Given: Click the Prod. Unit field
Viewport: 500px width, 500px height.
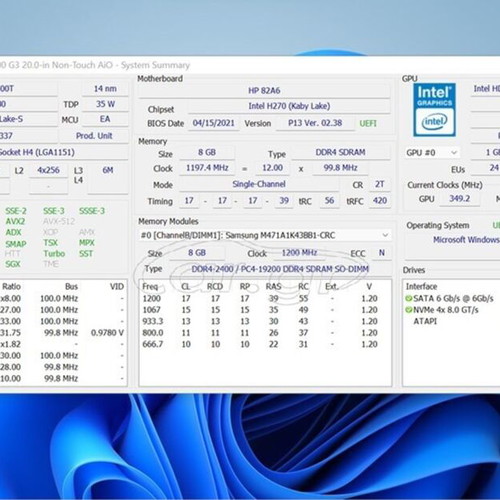Looking at the screenshot, I should point(94,136).
